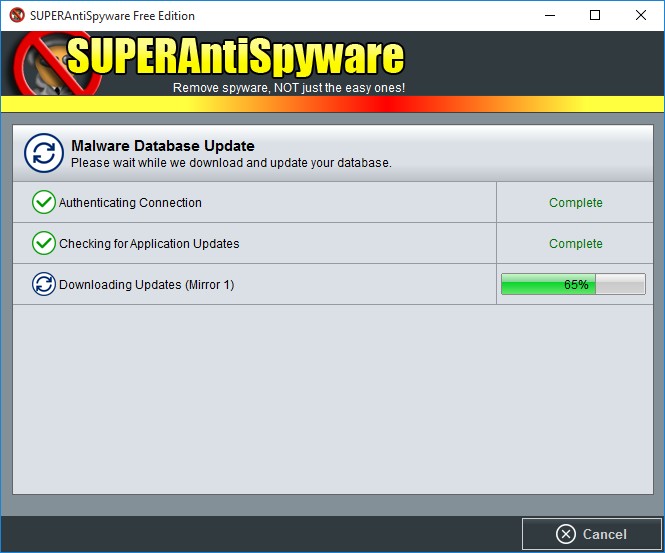Cancel the database update
This screenshot has height=553, width=665.
592,534
